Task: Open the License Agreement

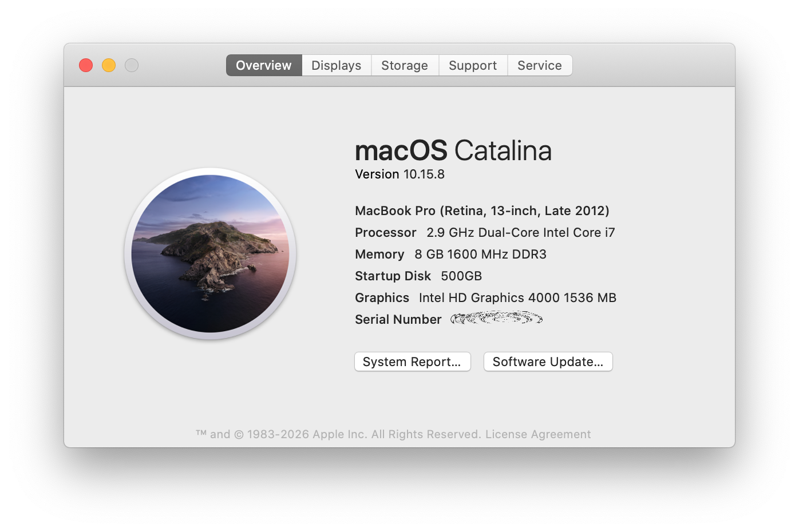Action: [538, 434]
